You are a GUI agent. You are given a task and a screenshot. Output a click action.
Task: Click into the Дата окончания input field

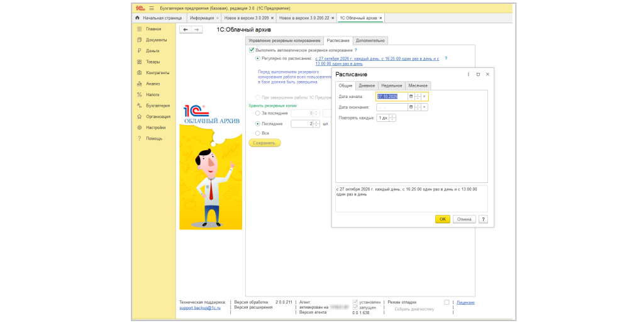(x=392, y=107)
